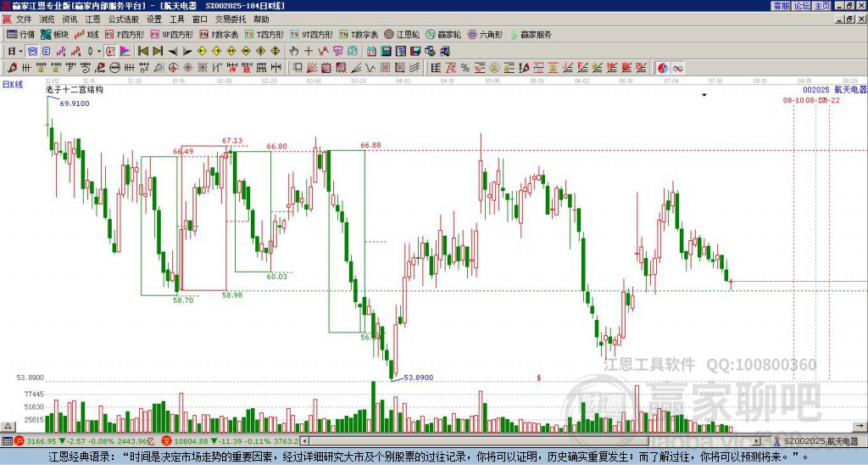Open the calculator icon
868x465 pixels.
[386, 52]
